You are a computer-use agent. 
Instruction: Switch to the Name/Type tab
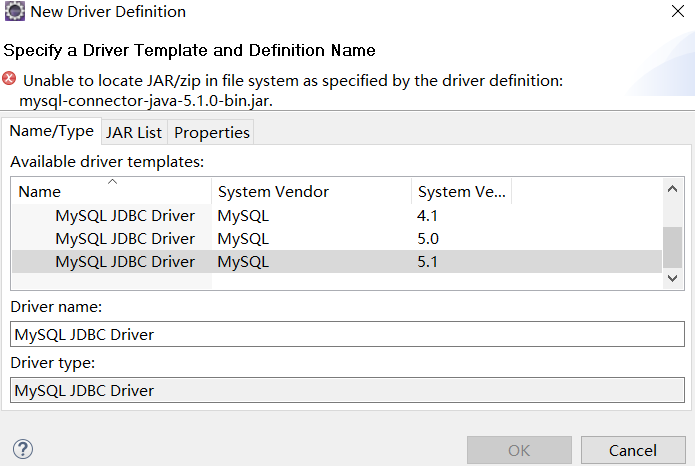[x=51, y=131]
